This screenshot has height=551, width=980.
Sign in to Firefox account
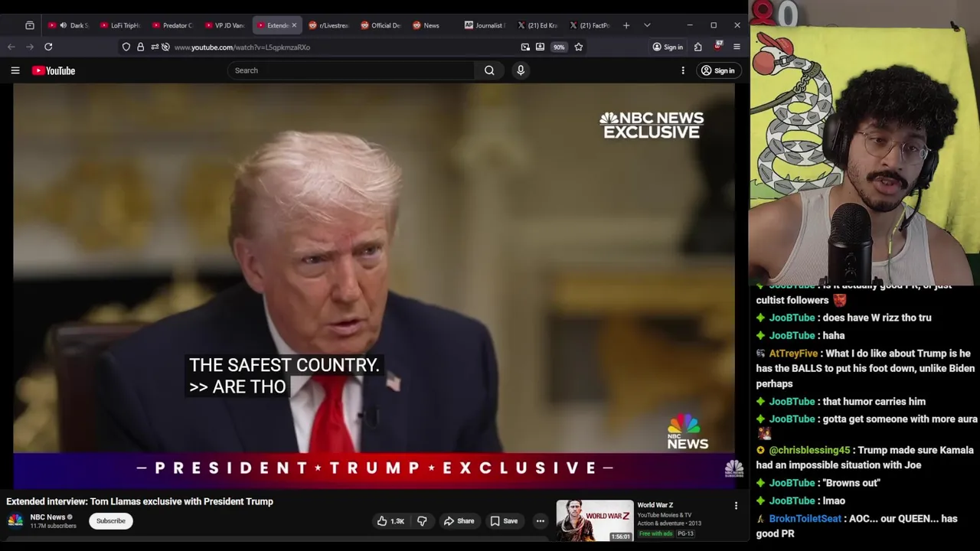point(668,47)
